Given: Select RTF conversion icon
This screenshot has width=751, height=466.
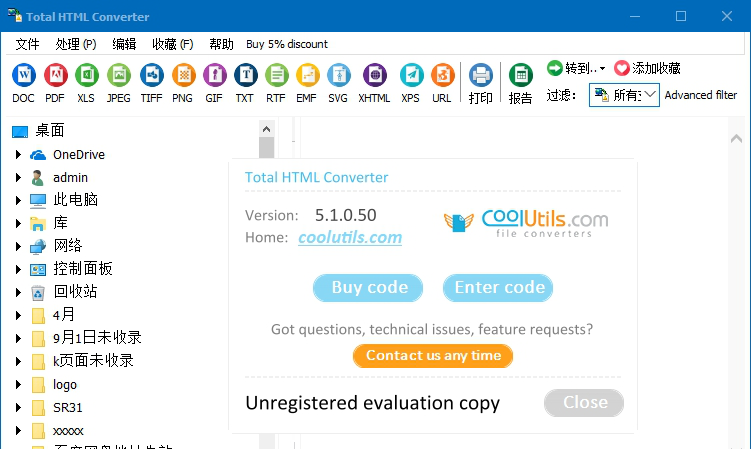Looking at the screenshot, I should (277, 75).
